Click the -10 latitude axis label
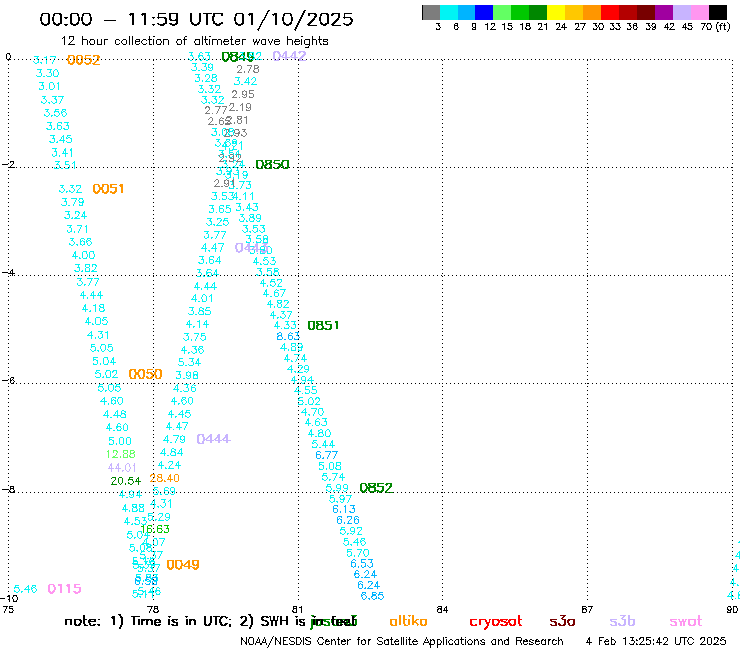This screenshot has width=740, height=650. point(10,599)
